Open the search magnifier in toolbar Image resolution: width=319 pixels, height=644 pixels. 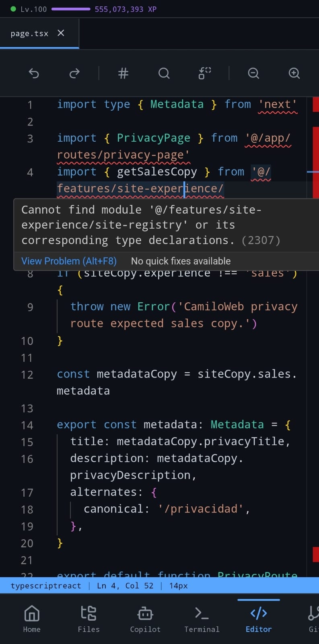[164, 73]
